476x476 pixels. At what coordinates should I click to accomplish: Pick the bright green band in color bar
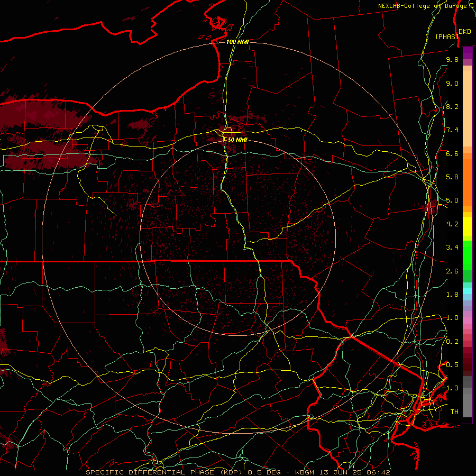tap(467, 255)
